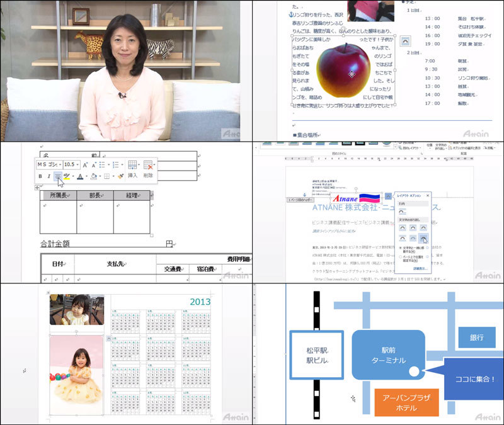Open the bullet list dropdown arrow
The height and width of the screenshot is (425, 504).
point(108,165)
